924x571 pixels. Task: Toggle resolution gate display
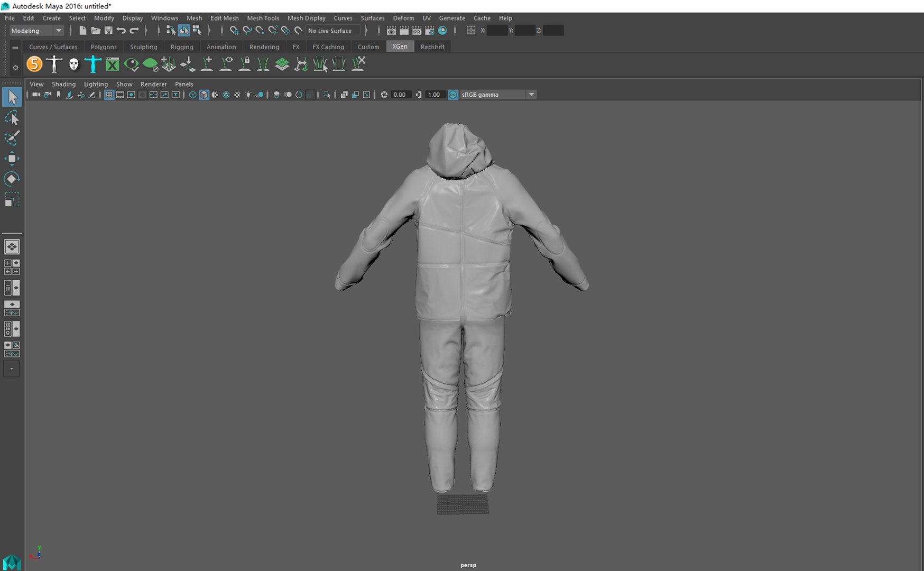(131, 95)
